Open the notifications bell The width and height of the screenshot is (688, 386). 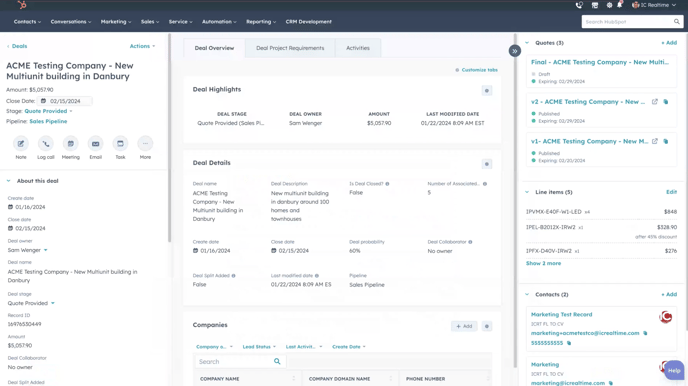point(620,5)
